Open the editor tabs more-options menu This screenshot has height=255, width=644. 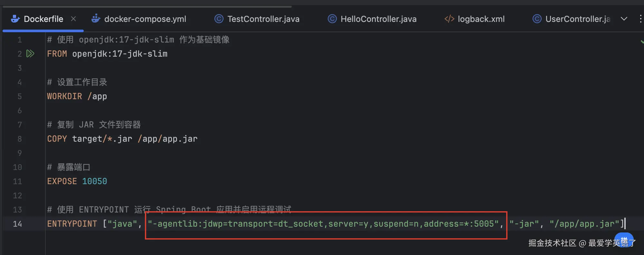[640, 19]
